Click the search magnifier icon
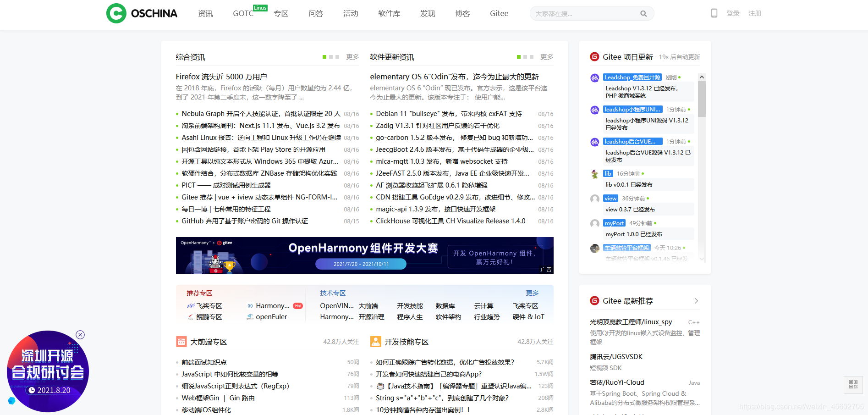868x415 pixels. [x=643, y=14]
